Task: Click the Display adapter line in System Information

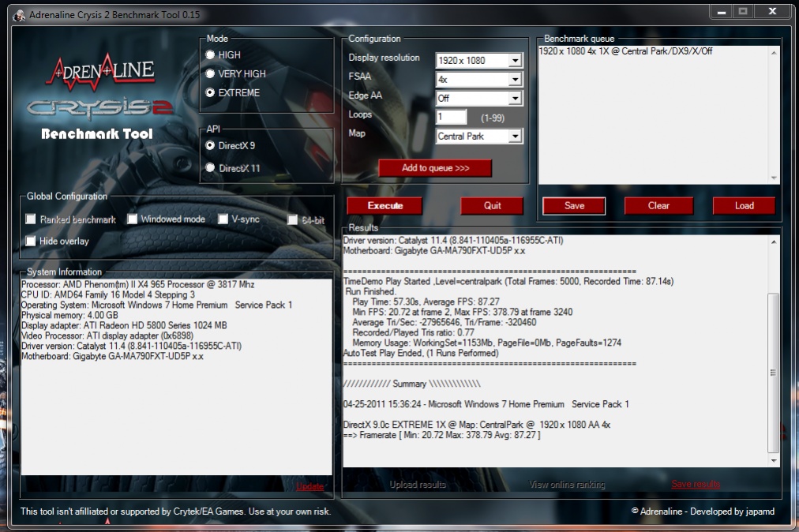Action: 124,325
